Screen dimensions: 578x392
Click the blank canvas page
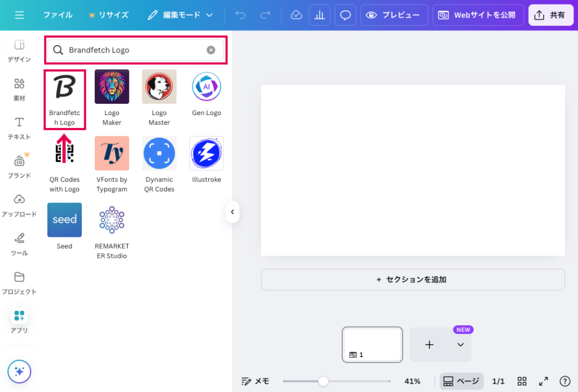[413, 170]
